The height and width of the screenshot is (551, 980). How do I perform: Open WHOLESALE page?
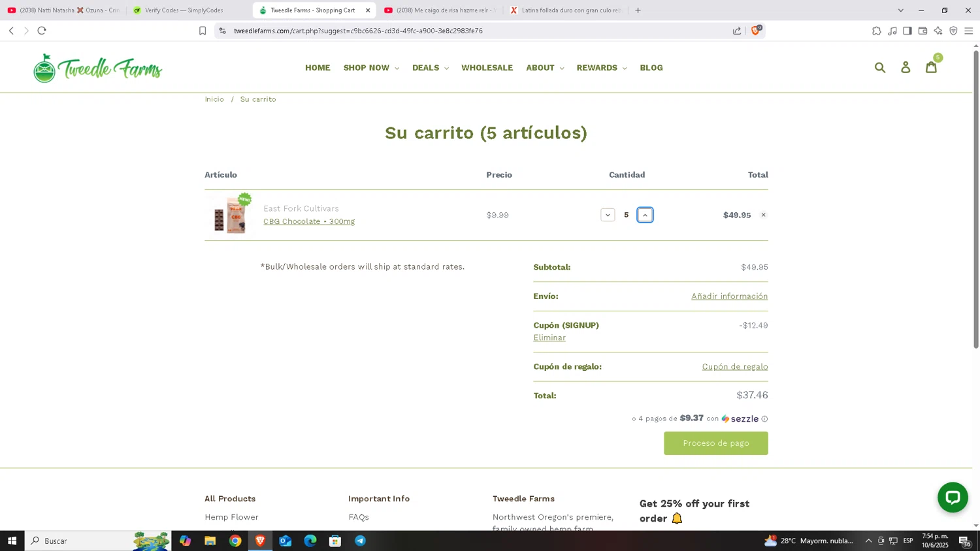coord(487,68)
